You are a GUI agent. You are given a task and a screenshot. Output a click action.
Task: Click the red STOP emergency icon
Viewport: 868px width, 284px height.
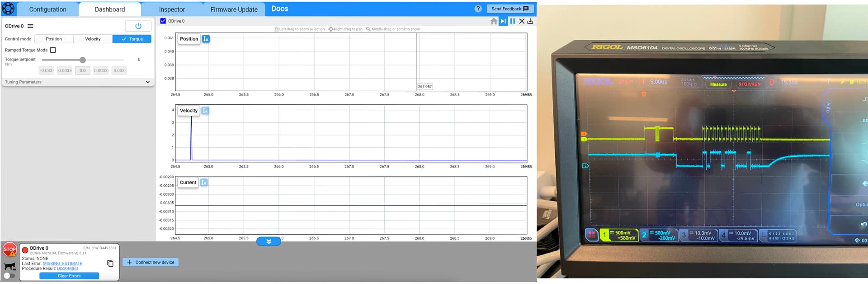point(9,250)
